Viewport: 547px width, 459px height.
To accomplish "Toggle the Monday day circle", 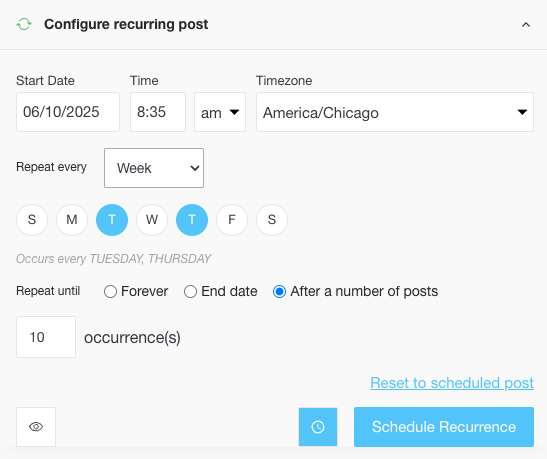I will pyautogui.click(x=72, y=220).
